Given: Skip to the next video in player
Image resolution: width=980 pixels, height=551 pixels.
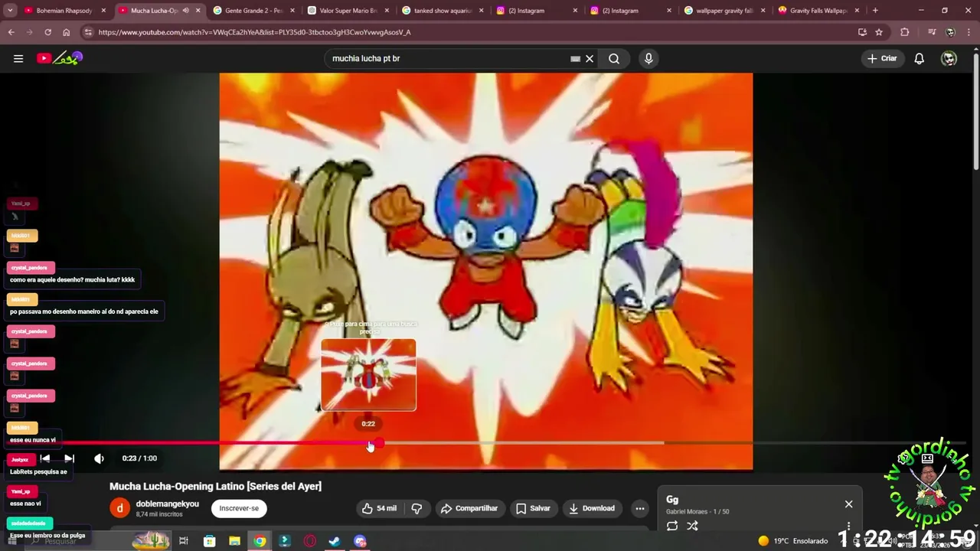Looking at the screenshot, I should point(69,458).
